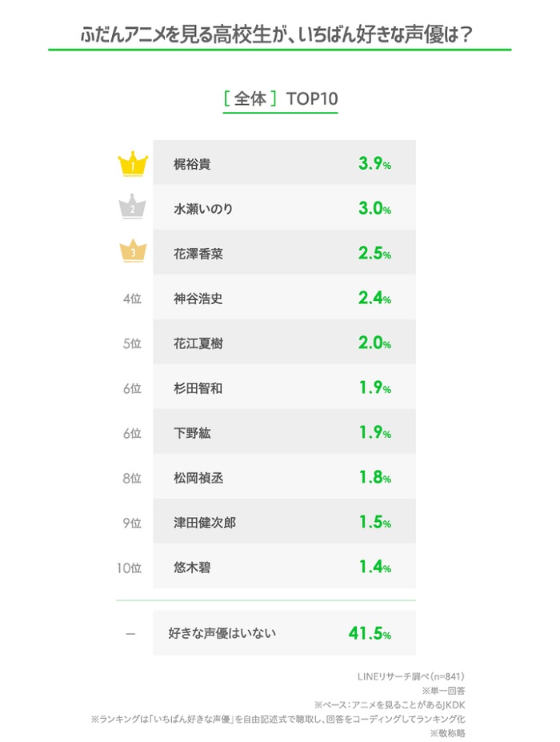Click the bronze third-place crown icon
Image resolution: width=560 pixels, height=742 pixels.
pyautogui.click(x=133, y=253)
